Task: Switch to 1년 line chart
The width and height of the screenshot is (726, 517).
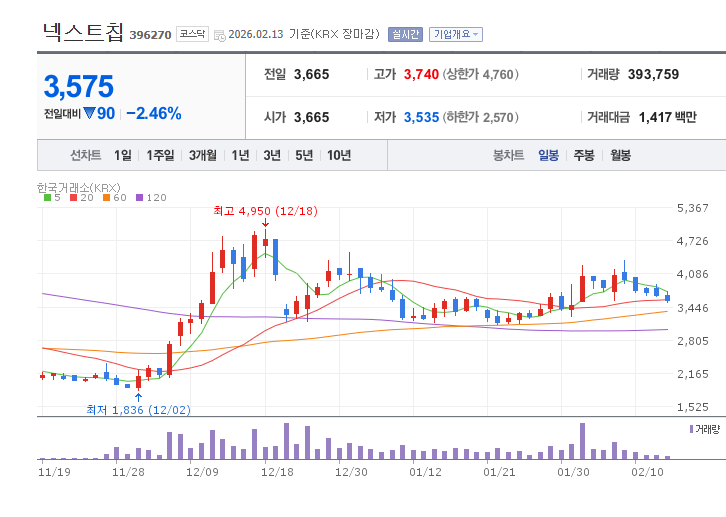Action: [x=240, y=155]
